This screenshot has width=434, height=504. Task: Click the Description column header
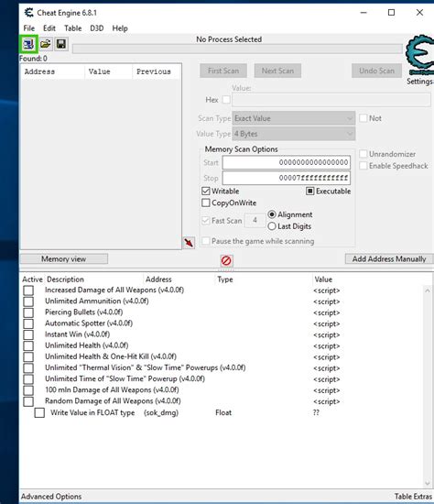[x=65, y=279]
